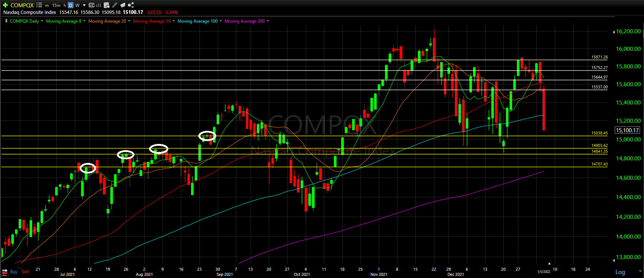Select Weekly (W) timeframe
Image resolution: width=644 pixels, height=278 pixels.
click(x=77, y=5)
